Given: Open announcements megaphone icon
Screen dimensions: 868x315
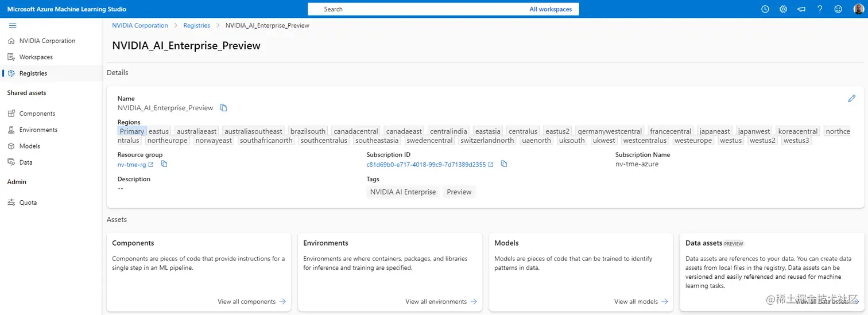Looking at the screenshot, I should (x=801, y=9).
